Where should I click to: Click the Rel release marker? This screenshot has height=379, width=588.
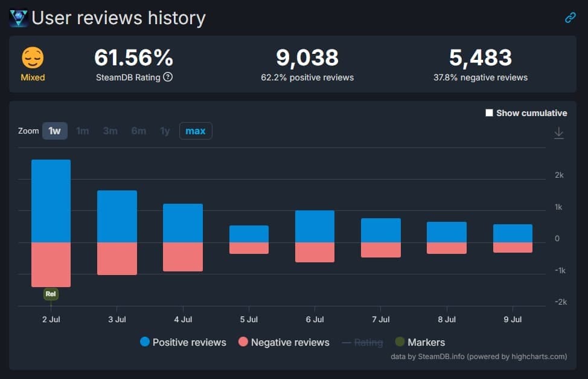tap(51, 294)
